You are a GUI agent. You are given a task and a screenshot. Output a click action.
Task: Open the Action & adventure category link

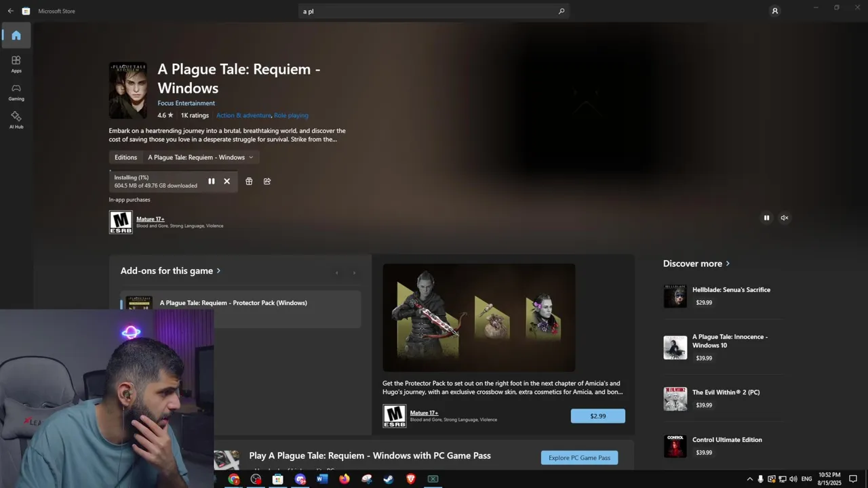coord(243,115)
